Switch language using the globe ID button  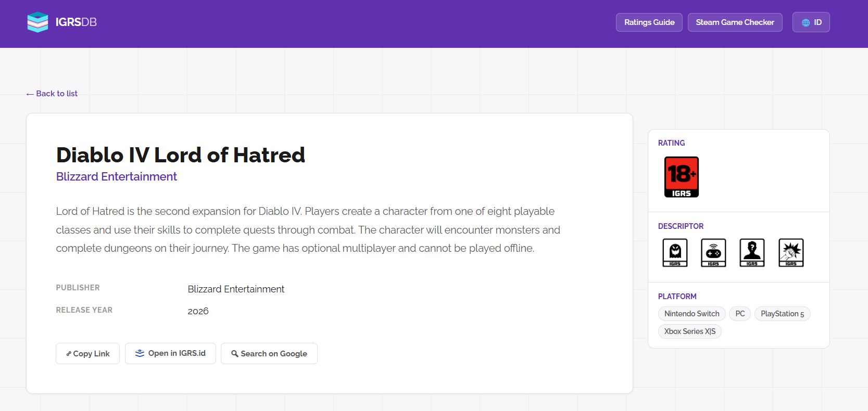pos(811,22)
